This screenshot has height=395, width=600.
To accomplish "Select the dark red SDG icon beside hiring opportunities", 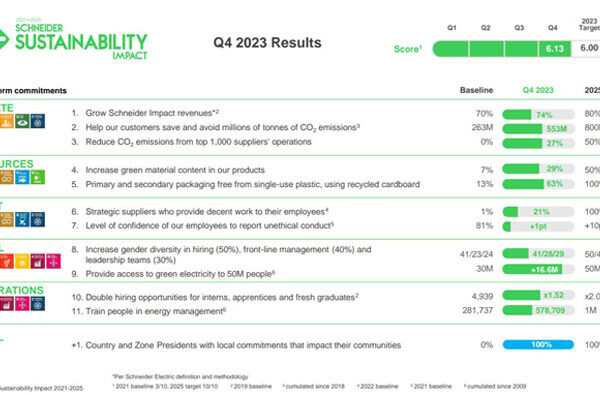I will click(x=7, y=304).
